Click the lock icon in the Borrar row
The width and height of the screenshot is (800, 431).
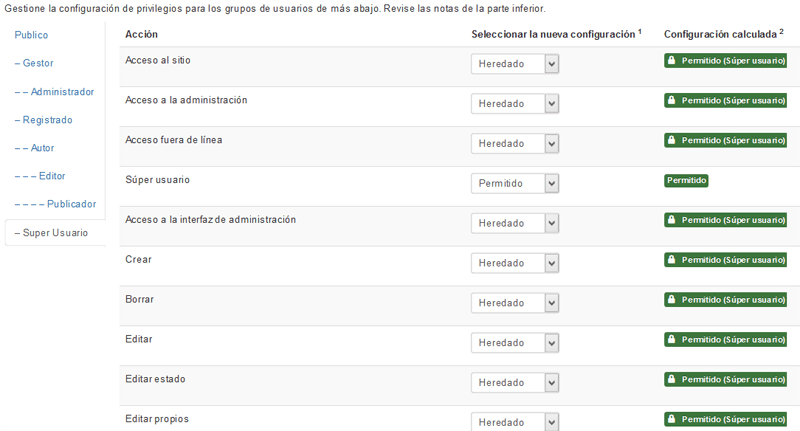pos(671,299)
